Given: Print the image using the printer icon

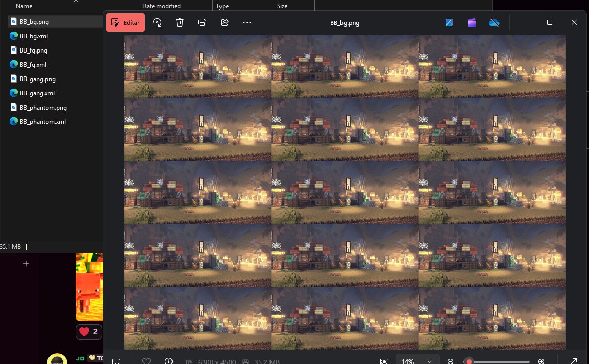Looking at the screenshot, I should click(x=202, y=22).
